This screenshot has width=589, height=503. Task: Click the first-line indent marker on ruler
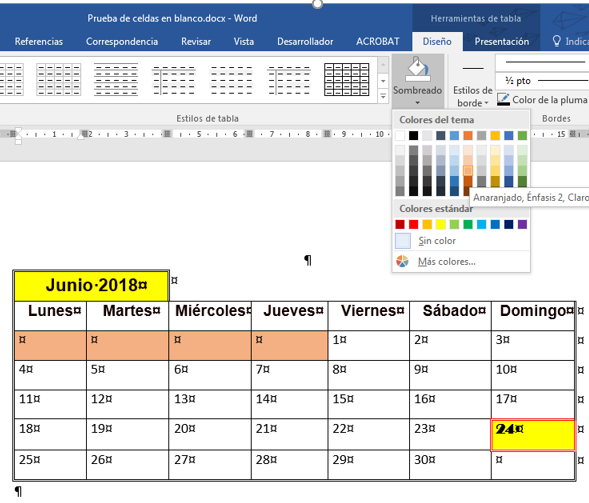(x=18, y=130)
